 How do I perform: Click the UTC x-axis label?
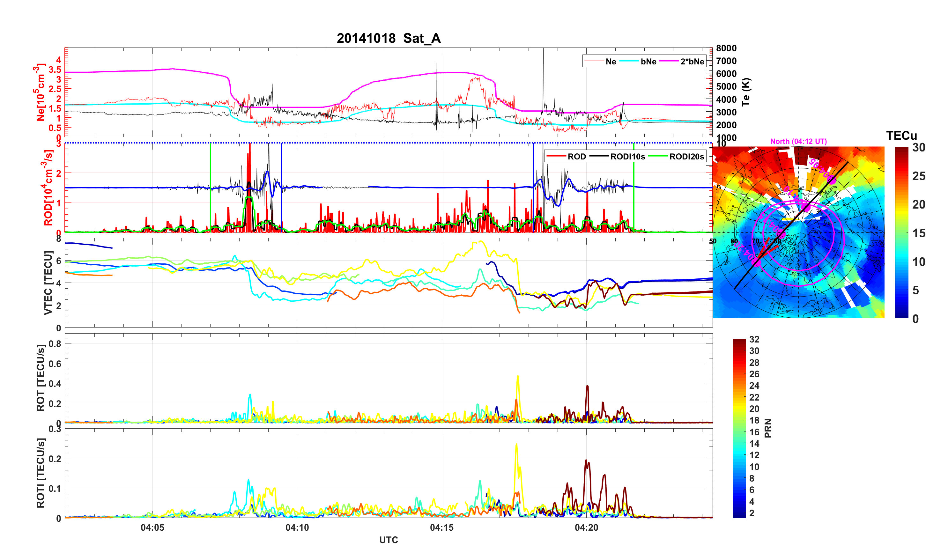coord(388,540)
